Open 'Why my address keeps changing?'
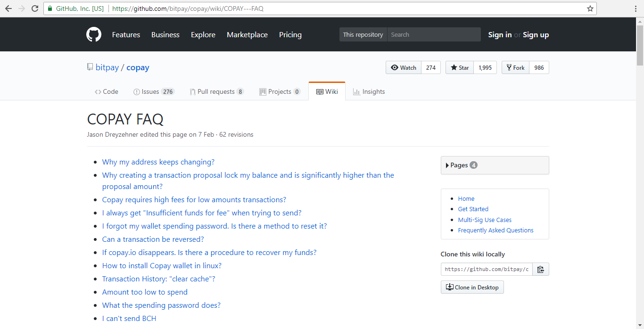 click(158, 162)
